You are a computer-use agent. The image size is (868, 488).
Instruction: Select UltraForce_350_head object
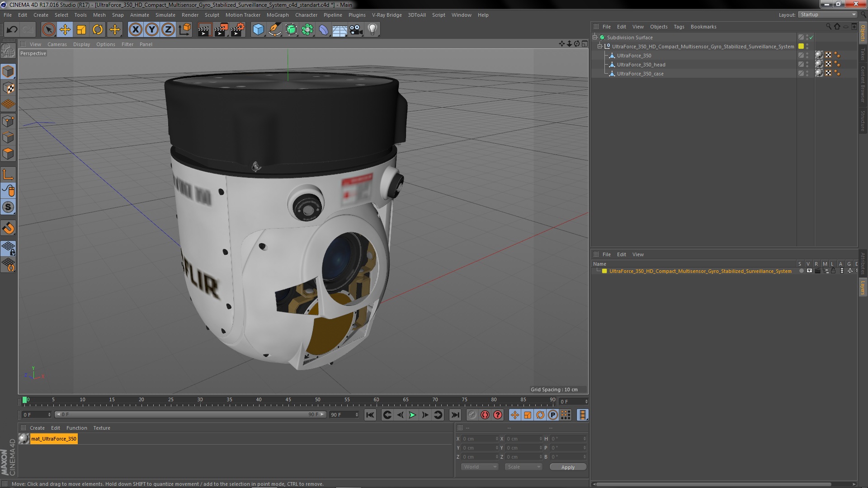(641, 65)
